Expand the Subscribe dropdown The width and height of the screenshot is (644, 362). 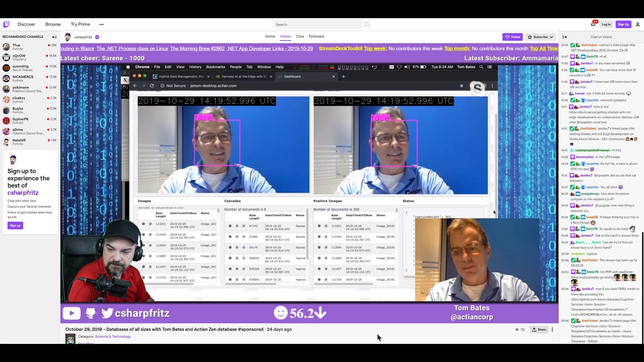click(x=540, y=37)
